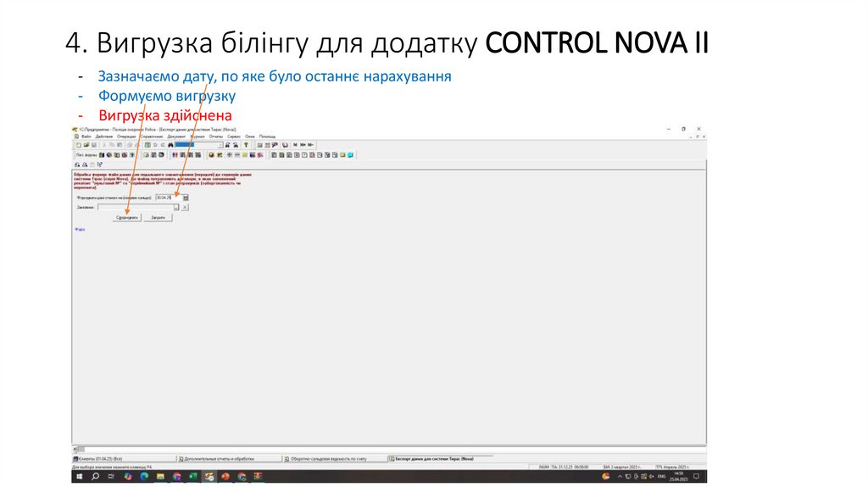Viewport: 868px width, 487px height.
Task: Click the БИ: 2 квартал 2025 status entry
Action: (x=622, y=467)
